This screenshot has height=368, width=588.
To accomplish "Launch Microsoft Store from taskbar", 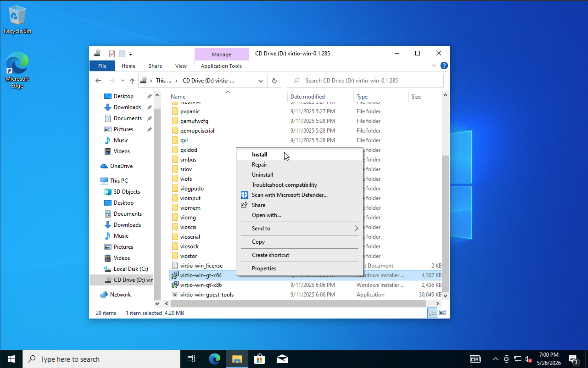I will point(259,359).
